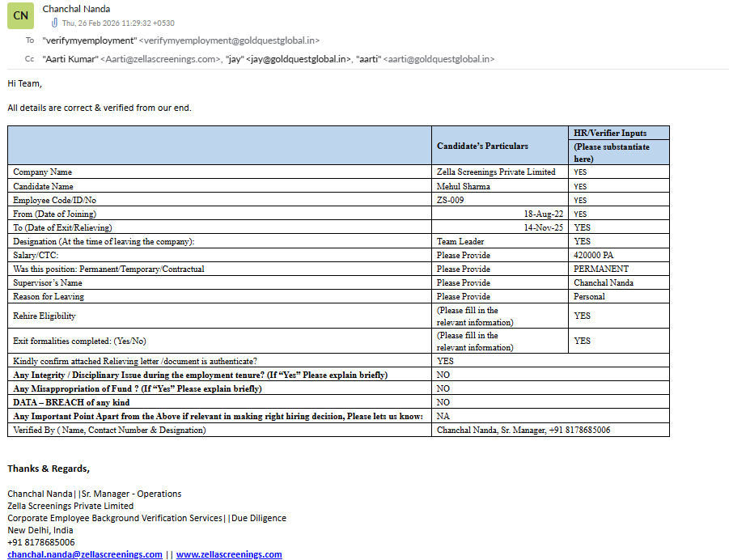This screenshot has width=729, height=560.
Task: Click the 18-Aug-22 date of joining cell
Action: click(x=543, y=214)
